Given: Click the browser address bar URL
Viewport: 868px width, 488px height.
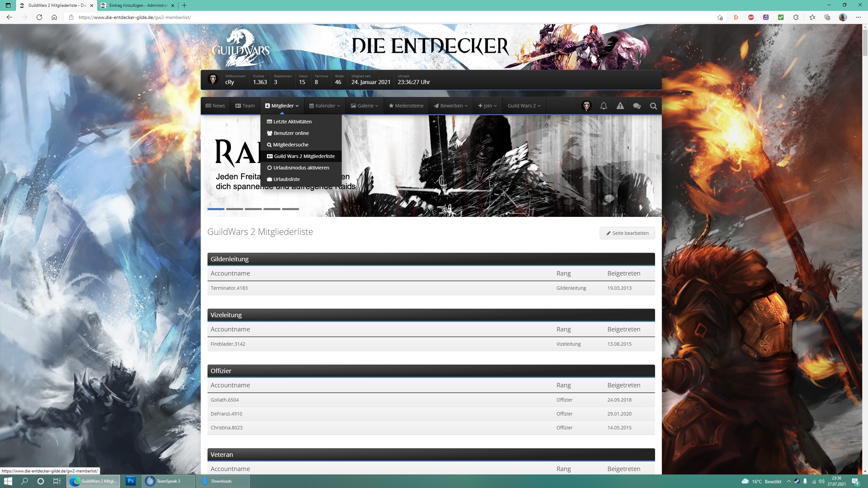Looking at the screenshot, I should 135,17.
